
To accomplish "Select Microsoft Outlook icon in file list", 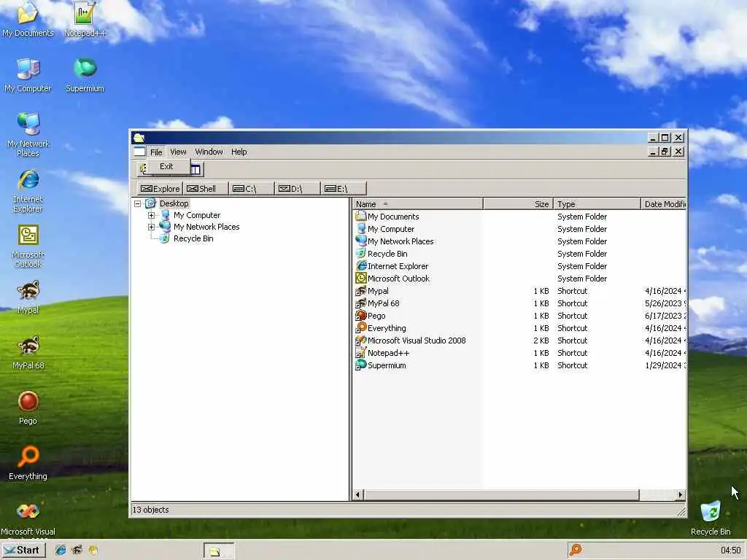I will click(x=360, y=278).
